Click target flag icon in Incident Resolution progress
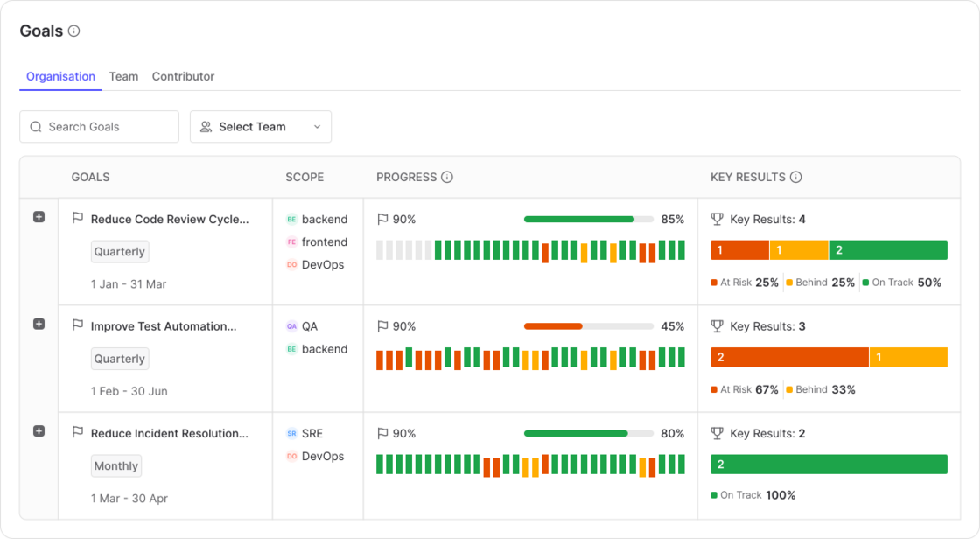 [382, 433]
